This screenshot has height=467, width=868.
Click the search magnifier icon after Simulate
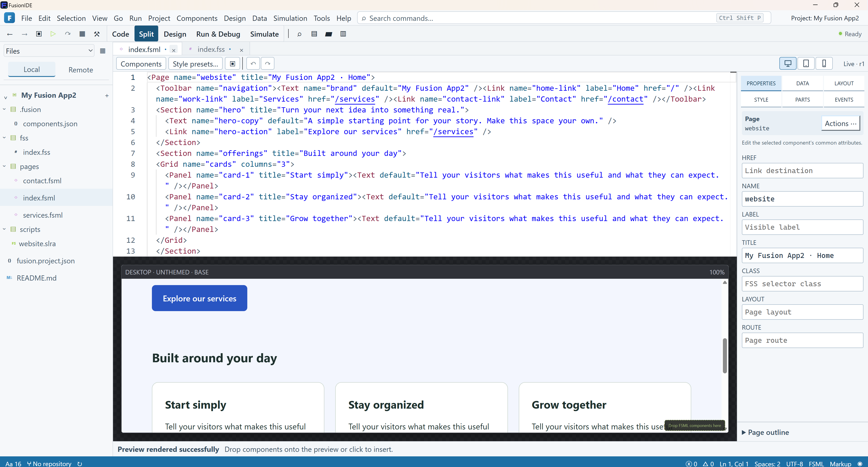coord(299,34)
